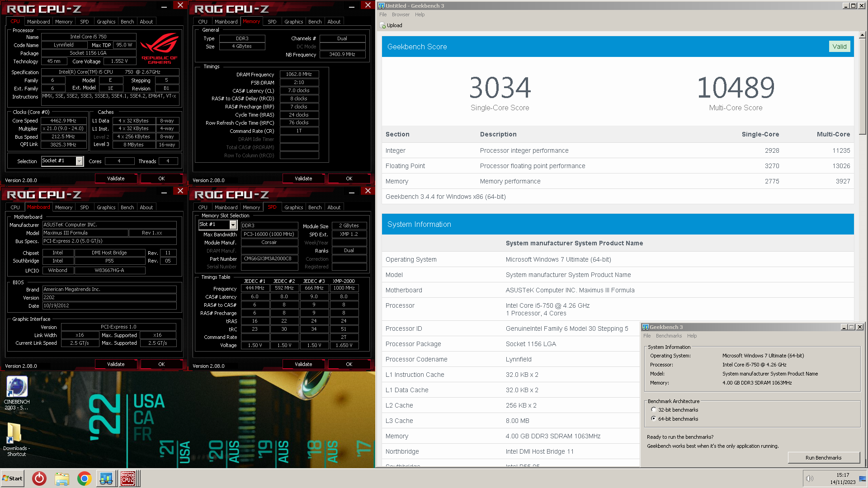
Task: Click the Geekbench 3 main window title icon
Action: [382, 6]
